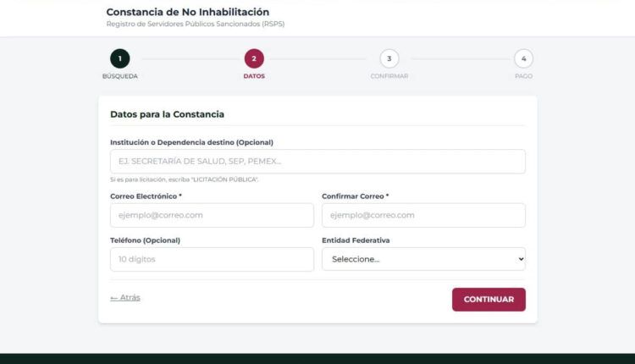Click the step 1 circle for Búsqueda
Screen dimensions: 635x364
tap(119, 58)
